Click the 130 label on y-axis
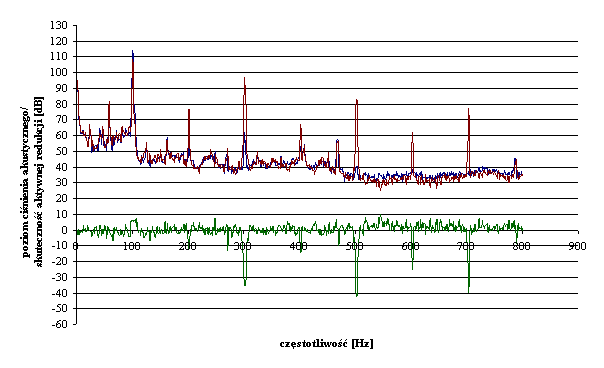 pos(59,25)
